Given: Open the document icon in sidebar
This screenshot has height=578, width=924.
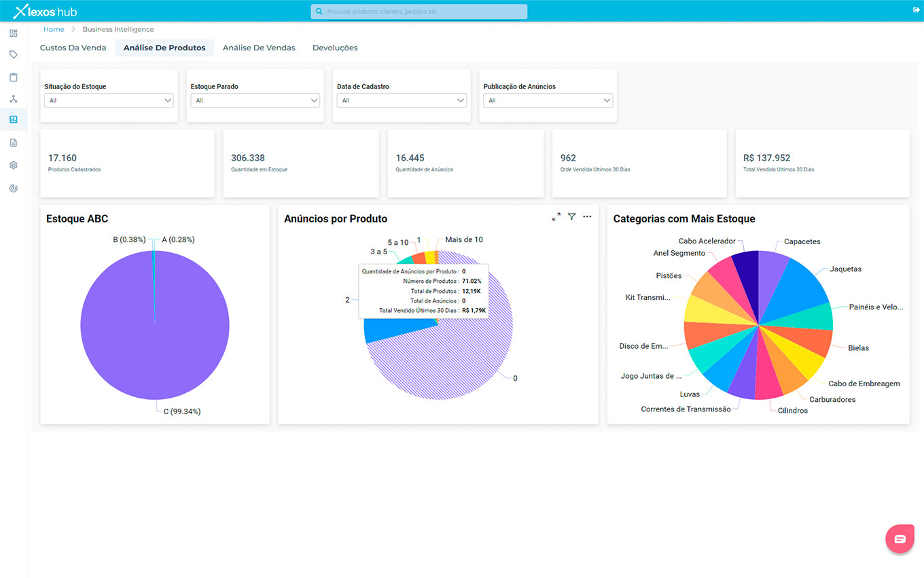Looking at the screenshot, I should click(x=14, y=143).
